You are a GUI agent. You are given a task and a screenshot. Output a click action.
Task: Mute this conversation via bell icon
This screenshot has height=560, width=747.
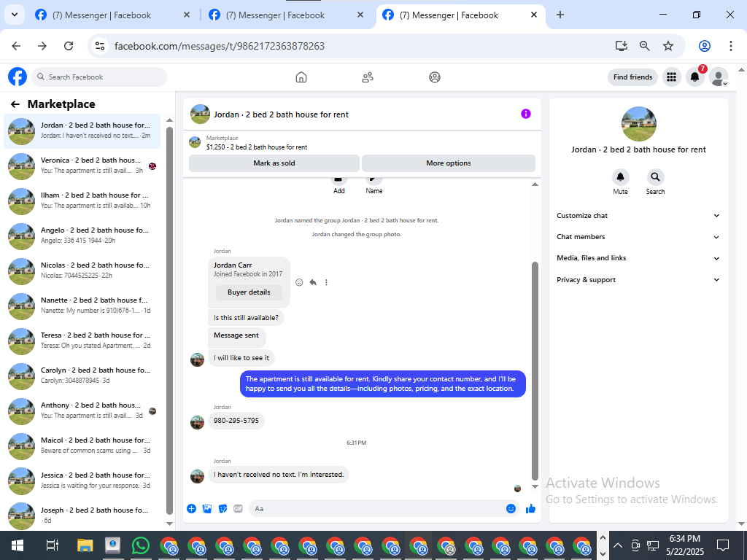[x=620, y=177]
